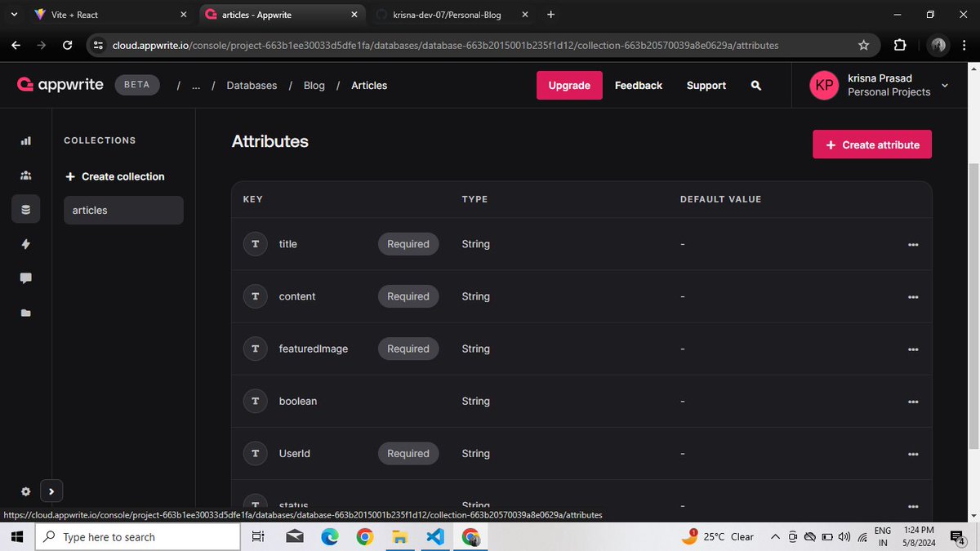Open the Auth users icon in sidebar

click(x=25, y=176)
